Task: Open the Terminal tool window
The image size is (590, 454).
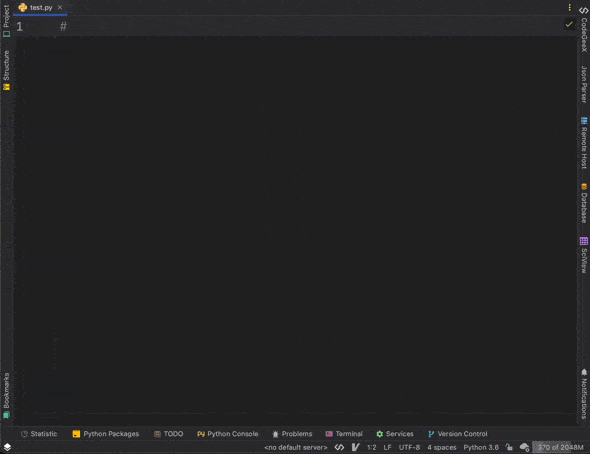Action: tap(344, 434)
